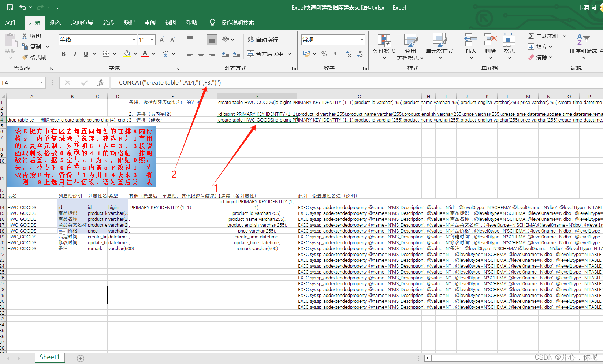Select the Sheet1 tab
This screenshot has width=603, height=364.
(49, 357)
